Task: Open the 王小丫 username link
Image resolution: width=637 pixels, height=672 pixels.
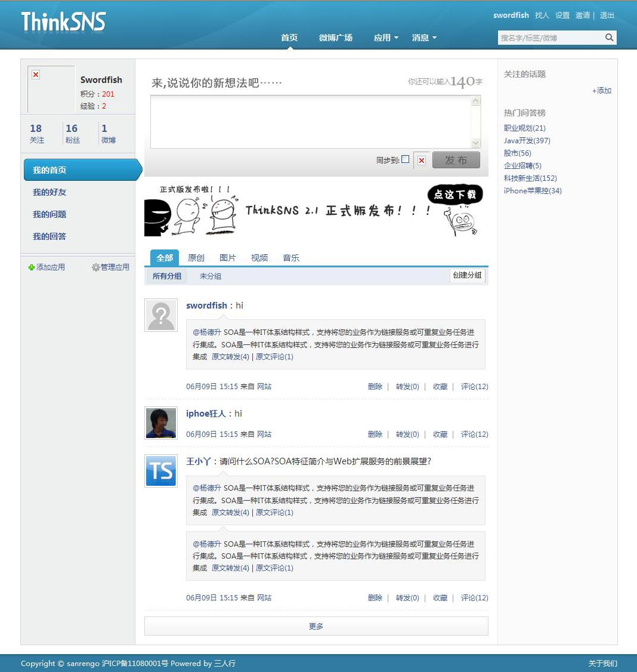Action: pos(199,461)
